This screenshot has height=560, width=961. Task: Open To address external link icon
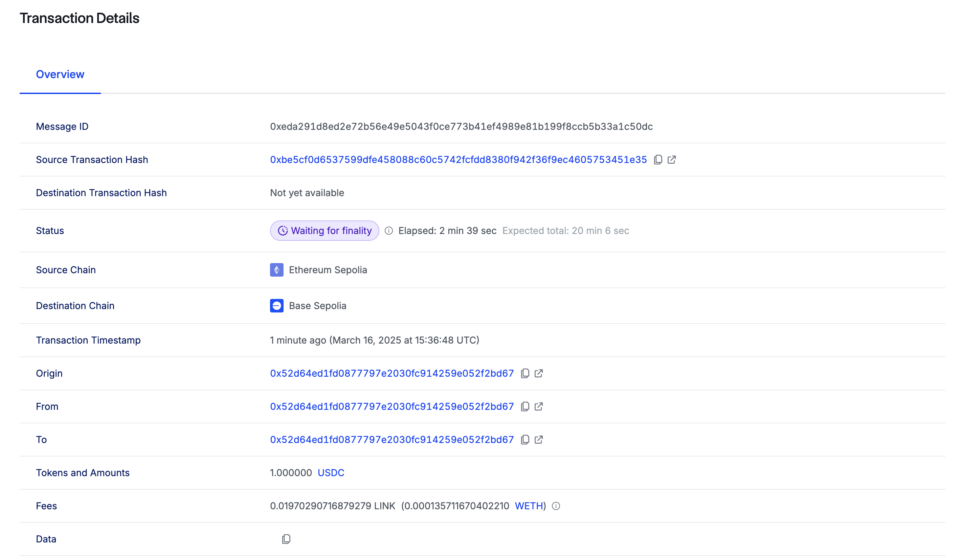tap(538, 440)
